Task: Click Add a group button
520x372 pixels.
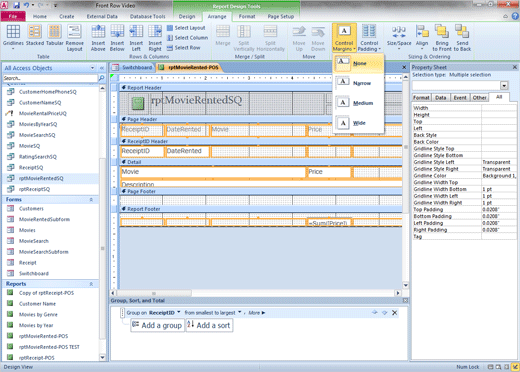Action: [x=157, y=325]
